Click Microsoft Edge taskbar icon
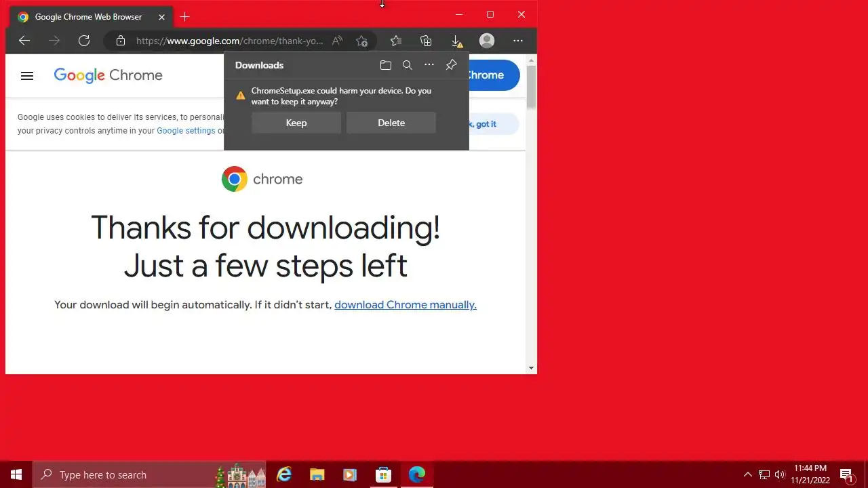This screenshot has width=868, height=488. (416, 474)
